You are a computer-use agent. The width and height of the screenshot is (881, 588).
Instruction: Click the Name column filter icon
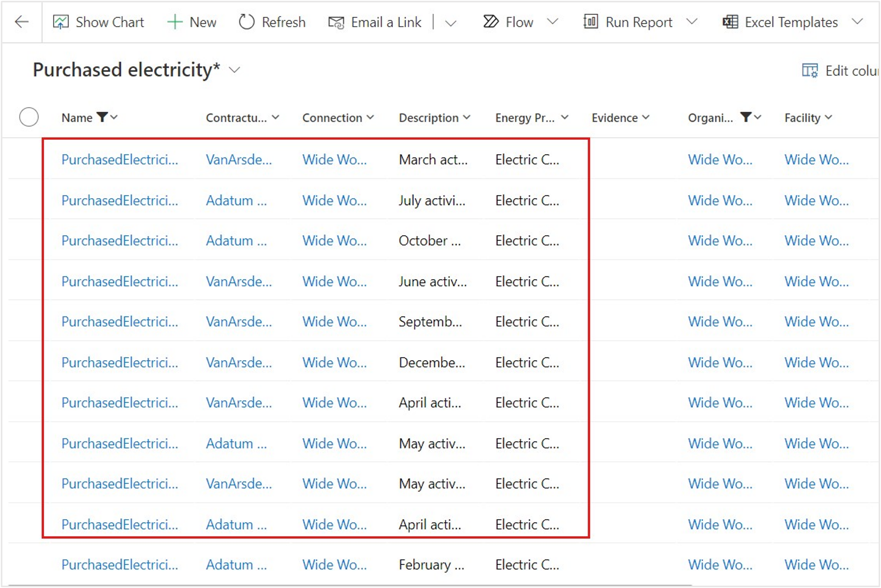[x=102, y=117]
